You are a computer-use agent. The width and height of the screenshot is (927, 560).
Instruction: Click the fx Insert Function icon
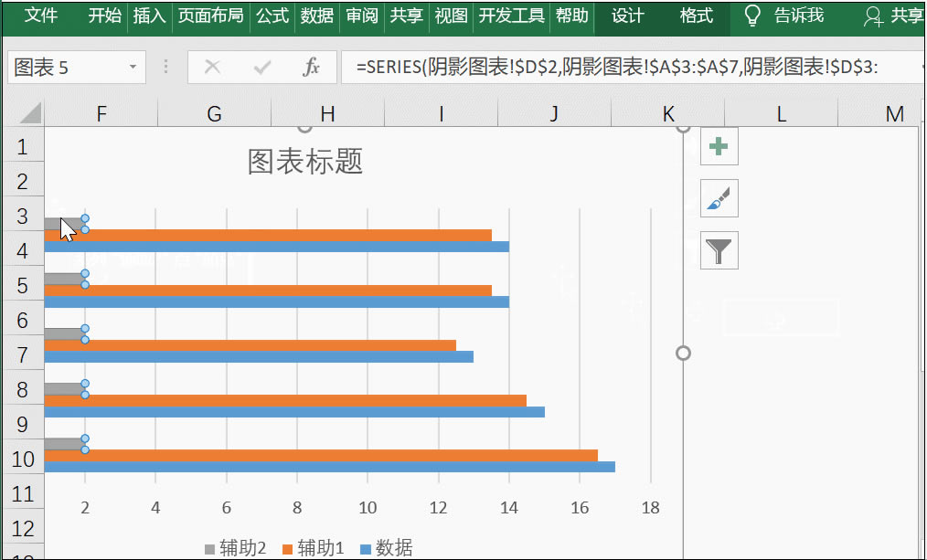click(311, 67)
